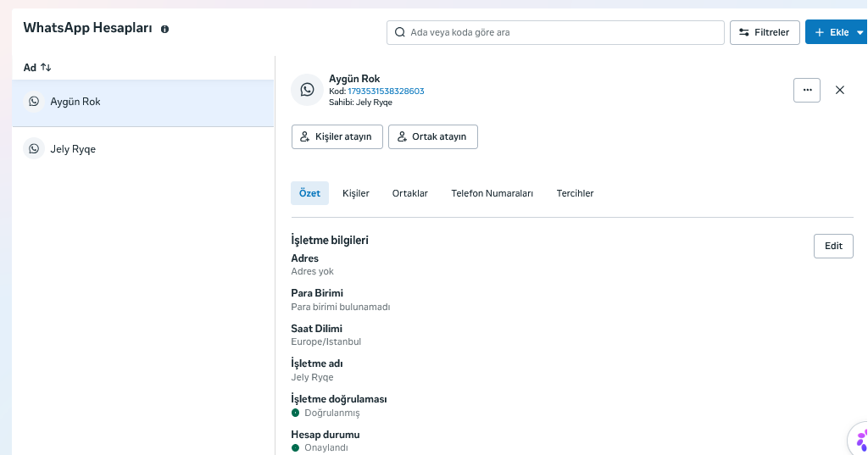This screenshot has height=455, width=868.
Task: Close the Aygün Rok details panel
Action: click(x=840, y=90)
